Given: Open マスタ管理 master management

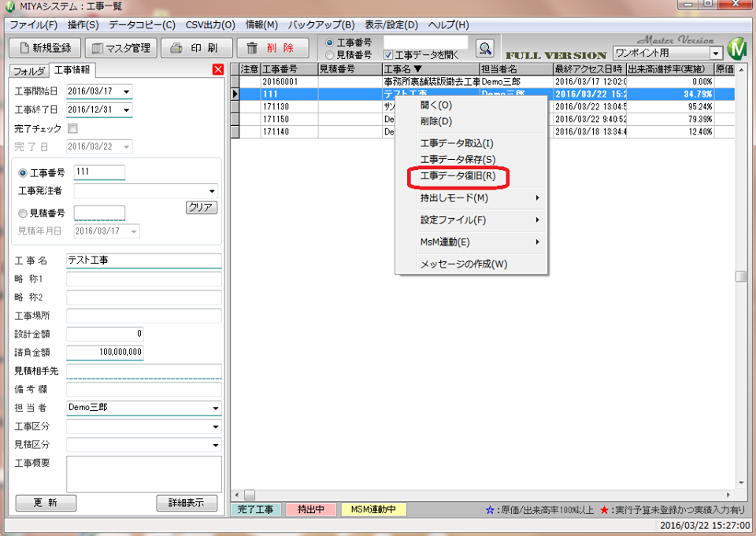Looking at the screenshot, I should click(121, 48).
